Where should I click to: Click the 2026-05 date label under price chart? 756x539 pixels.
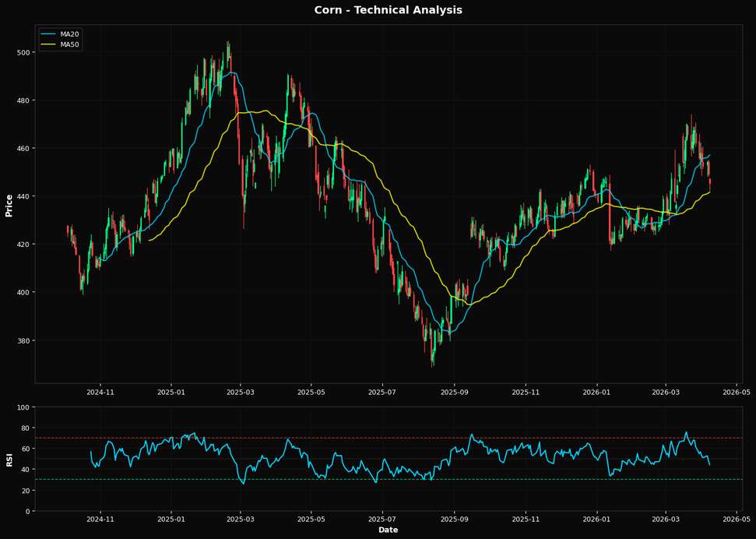tap(737, 392)
